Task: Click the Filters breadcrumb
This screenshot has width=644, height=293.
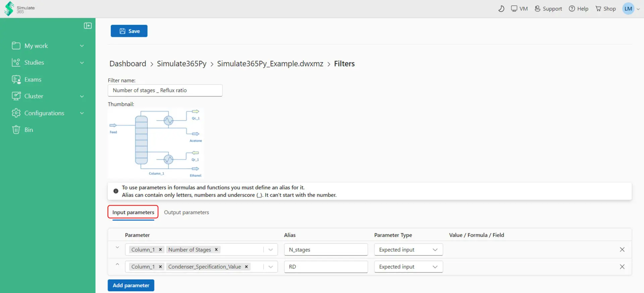Action: [344, 64]
